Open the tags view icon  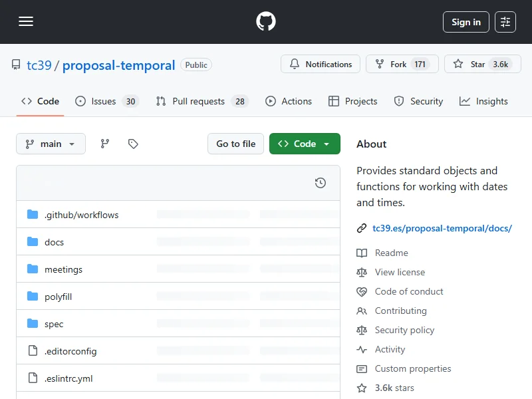tap(133, 144)
